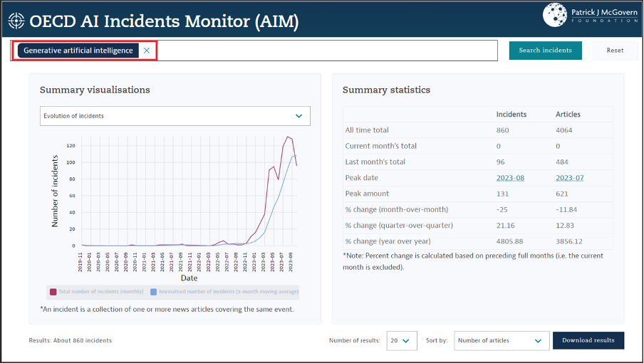Select the Peak amount incidents value 131
This screenshot has width=644, height=363.
coord(502,194)
